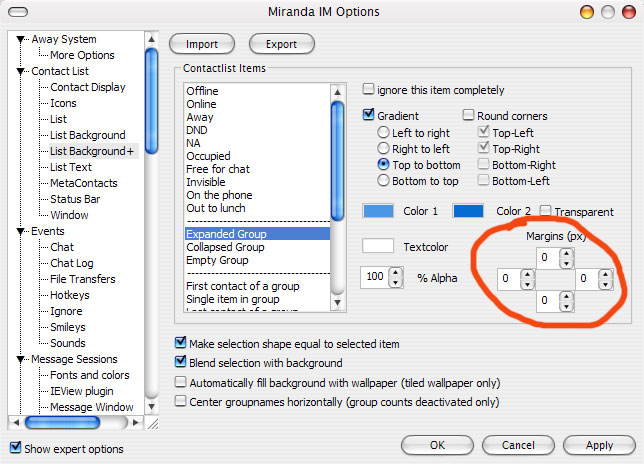Enable ignore this item completely
The image size is (644, 464).
(368, 89)
